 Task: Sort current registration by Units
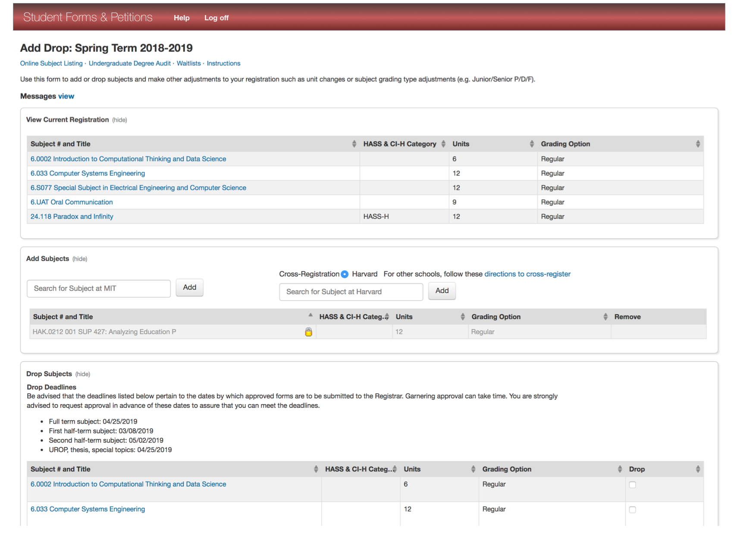coord(532,144)
